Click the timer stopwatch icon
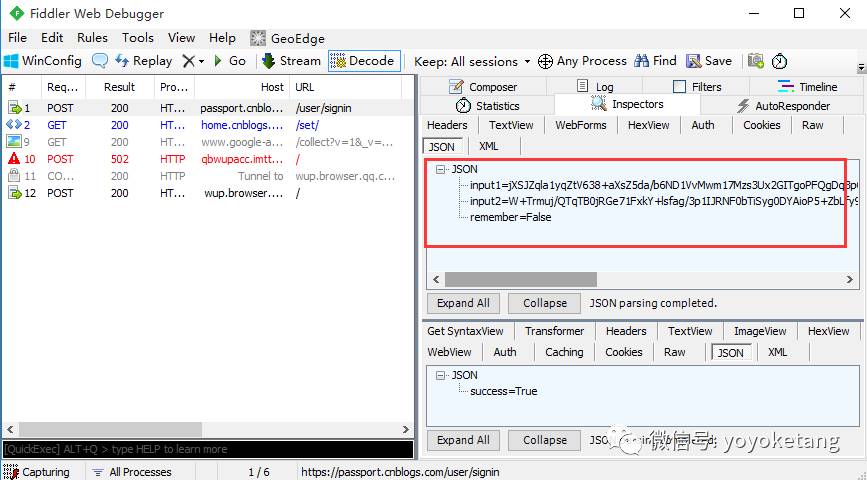 point(779,61)
